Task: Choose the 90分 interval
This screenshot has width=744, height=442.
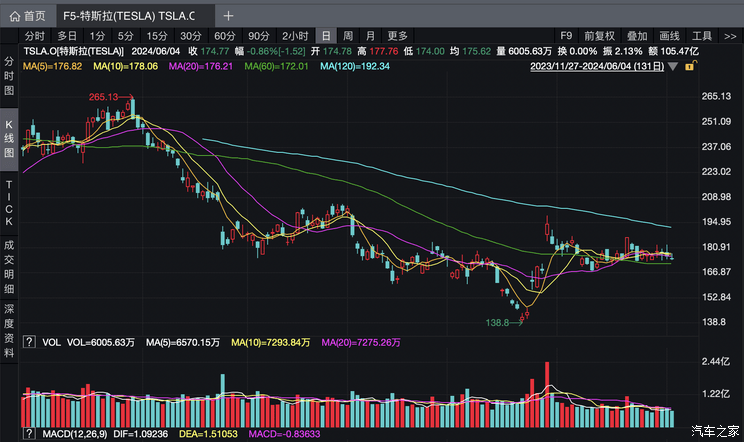Action: 259,36
